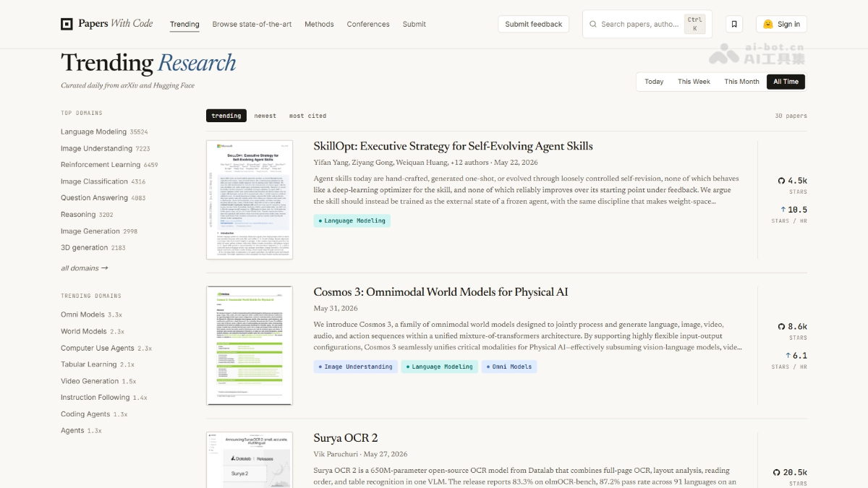Focus the search papers input field
Image resolution: width=868 pixels, height=488 pixels.
coord(647,24)
